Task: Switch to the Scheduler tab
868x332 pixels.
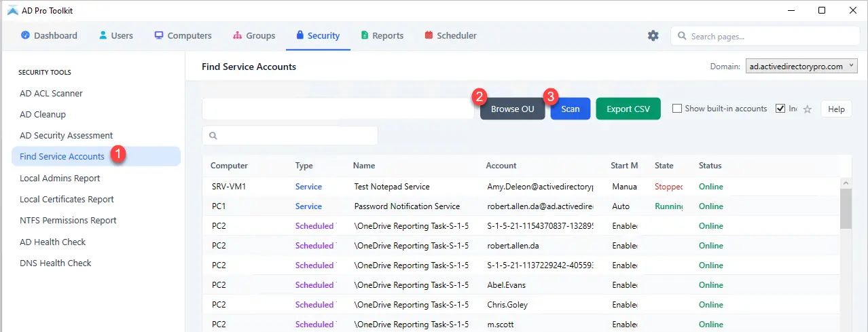Action: (450, 35)
